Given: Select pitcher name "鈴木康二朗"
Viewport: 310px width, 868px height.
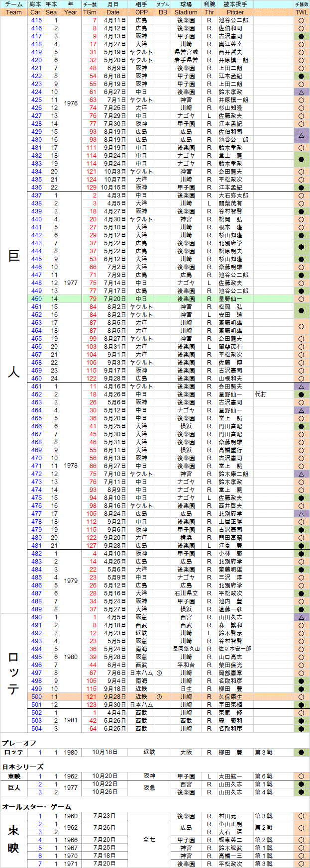Looking at the screenshot, I should coord(233,474).
